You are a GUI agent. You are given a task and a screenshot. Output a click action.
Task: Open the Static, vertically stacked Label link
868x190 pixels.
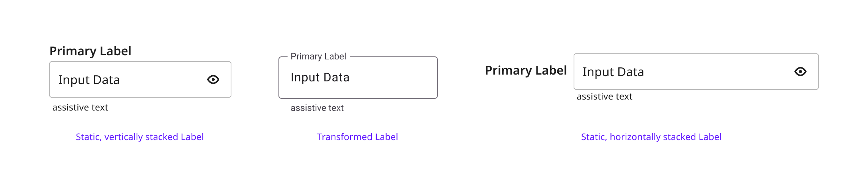click(140, 137)
